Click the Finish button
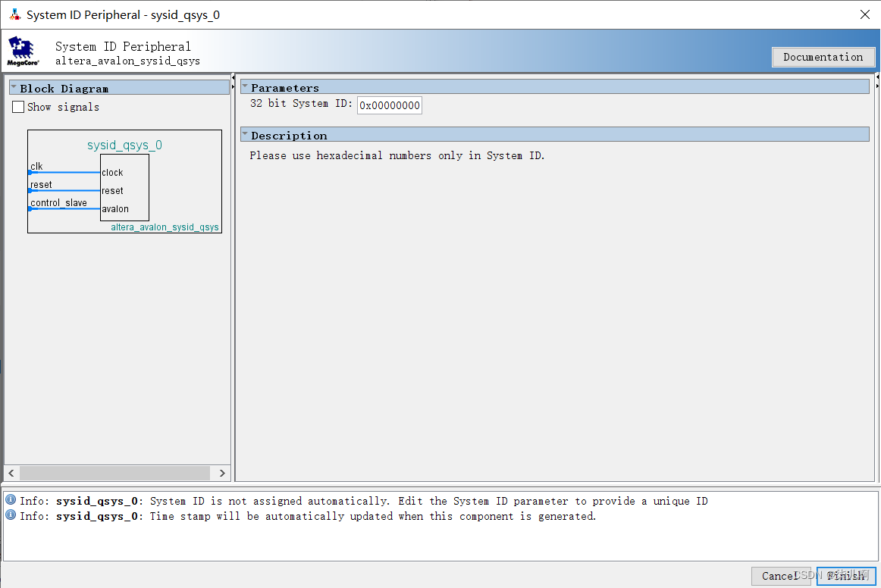881x588 pixels. click(846, 576)
